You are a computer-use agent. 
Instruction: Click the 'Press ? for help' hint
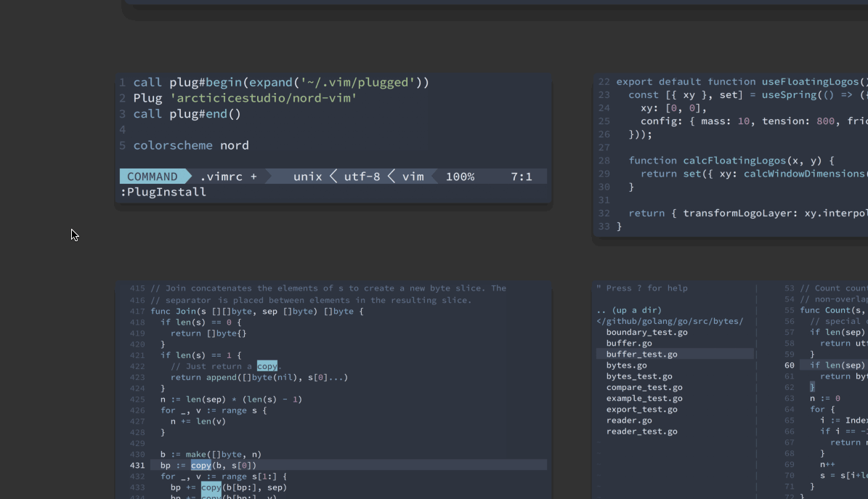[642, 288]
